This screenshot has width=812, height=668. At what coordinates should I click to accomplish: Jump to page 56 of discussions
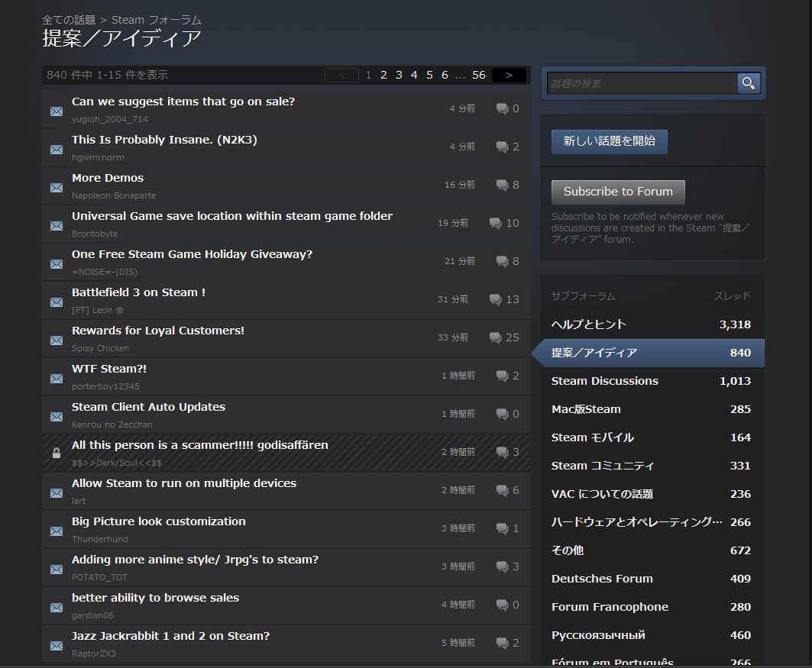[x=479, y=75]
